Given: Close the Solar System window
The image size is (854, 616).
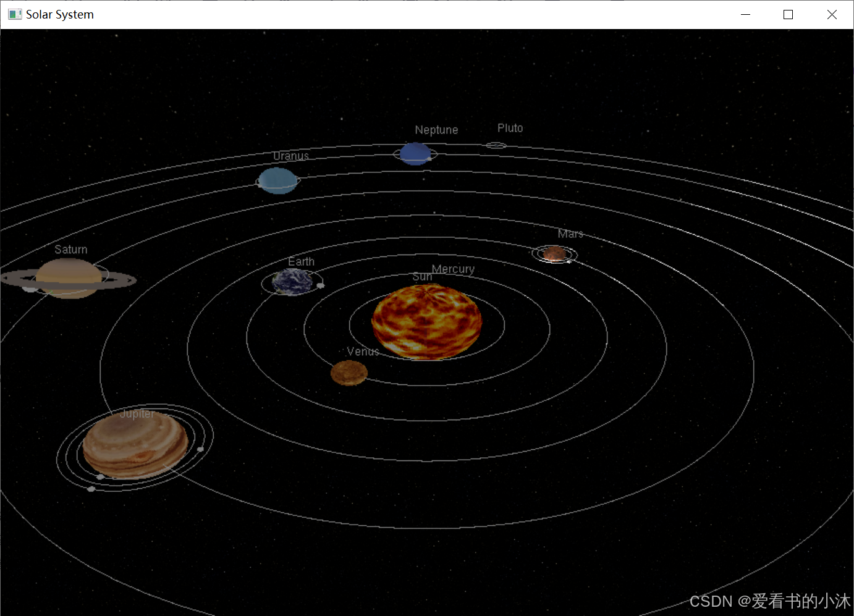Looking at the screenshot, I should tap(832, 14).
